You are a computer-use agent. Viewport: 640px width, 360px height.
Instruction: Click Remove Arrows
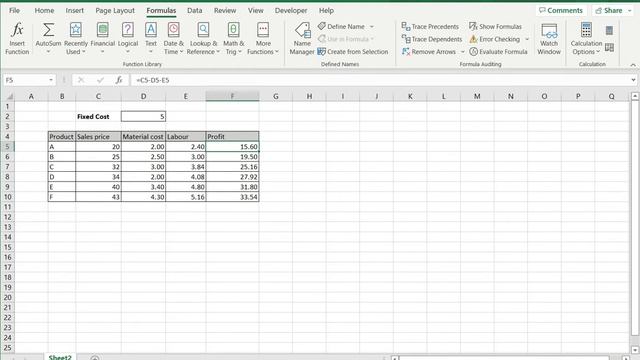(x=429, y=52)
